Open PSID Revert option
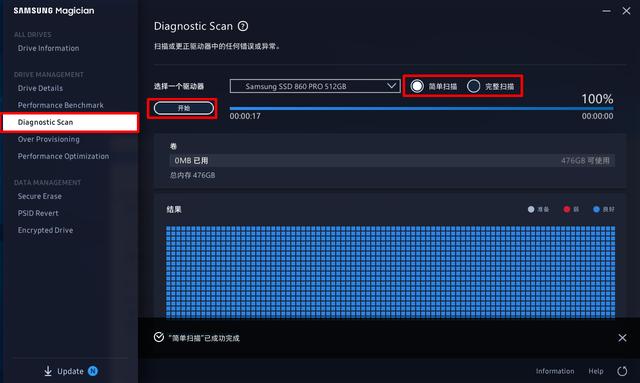The width and height of the screenshot is (640, 383). [38, 213]
